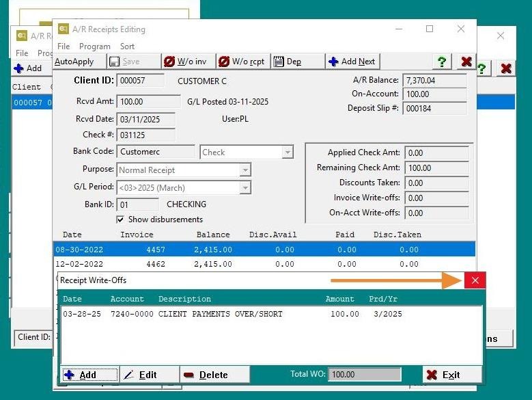
Task: Close the Receipt Write-Offs dialog with red X
Action: (x=475, y=280)
